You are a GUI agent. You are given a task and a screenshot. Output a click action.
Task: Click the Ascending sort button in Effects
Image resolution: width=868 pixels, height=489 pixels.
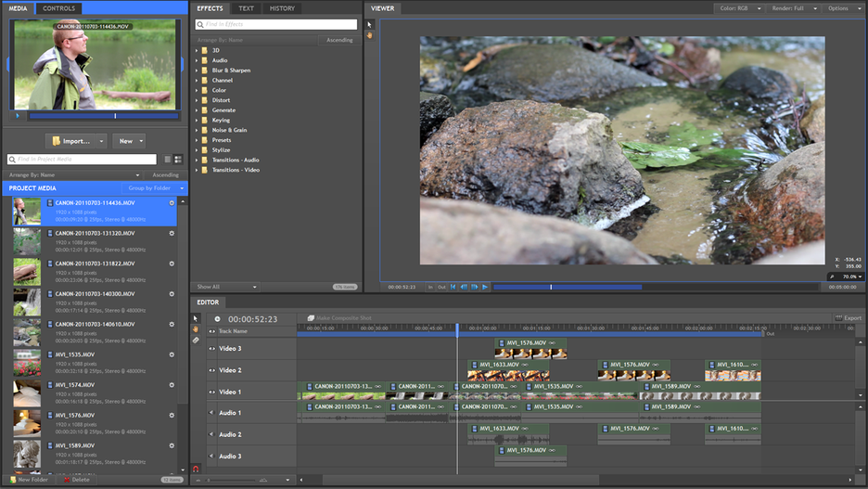339,40
